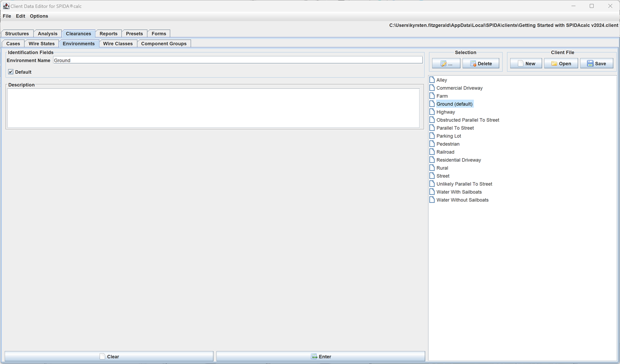Click the Environment Name input field

237,60
